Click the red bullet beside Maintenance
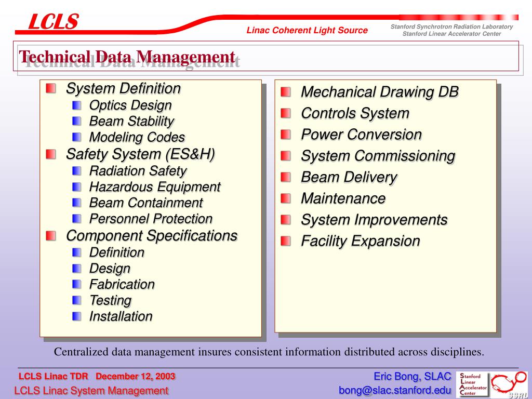Screen dimensions: 532x399 click(286, 198)
